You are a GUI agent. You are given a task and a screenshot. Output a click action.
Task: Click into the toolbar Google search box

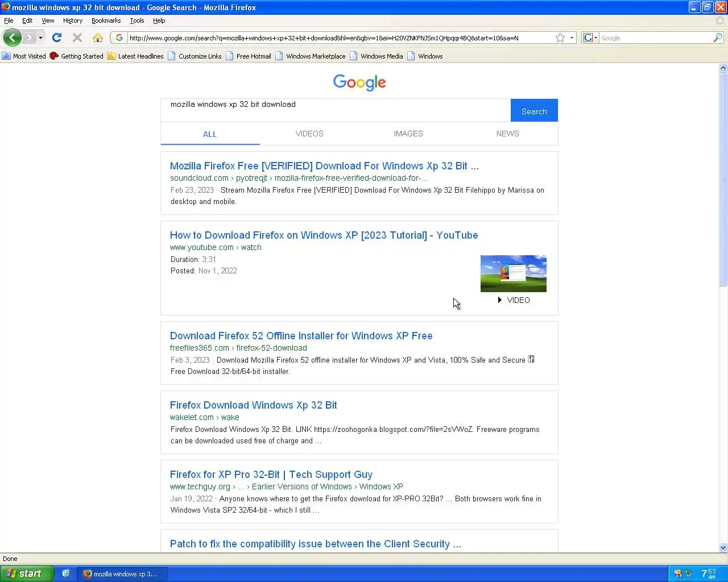coord(656,38)
